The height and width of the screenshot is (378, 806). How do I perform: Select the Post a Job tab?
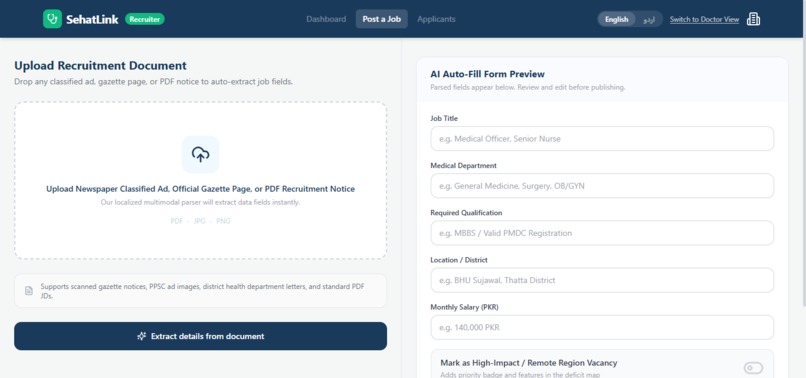point(381,19)
